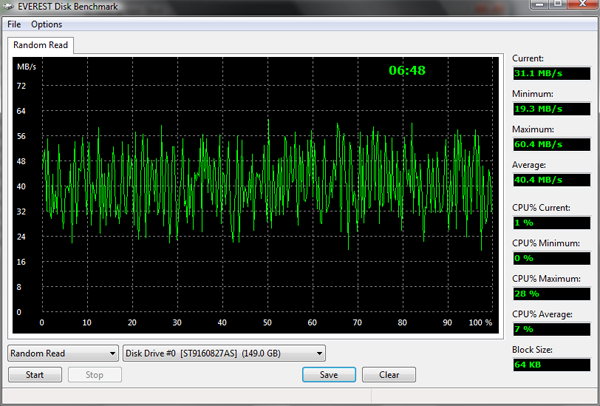Click the MB/s axis label on graph
This screenshot has width=600, height=406.
pyautogui.click(x=26, y=67)
